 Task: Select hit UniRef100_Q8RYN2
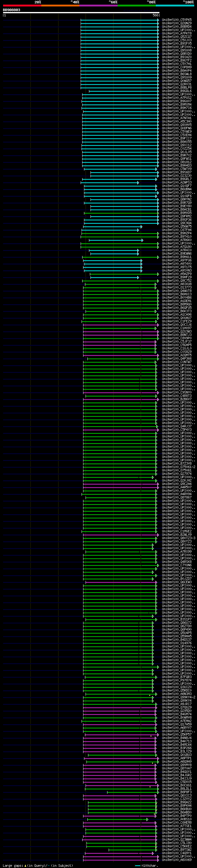coord(177,200)
